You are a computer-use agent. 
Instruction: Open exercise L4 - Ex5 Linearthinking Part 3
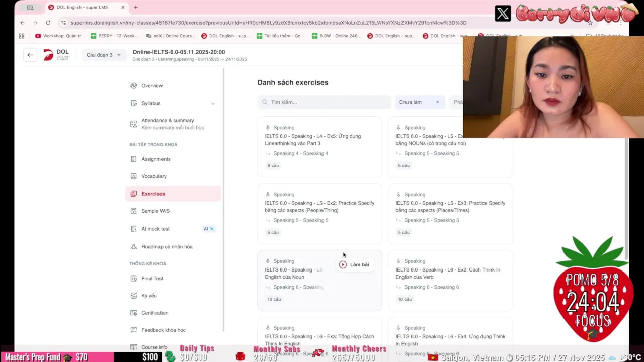pyautogui.click(x=319, y=147)
